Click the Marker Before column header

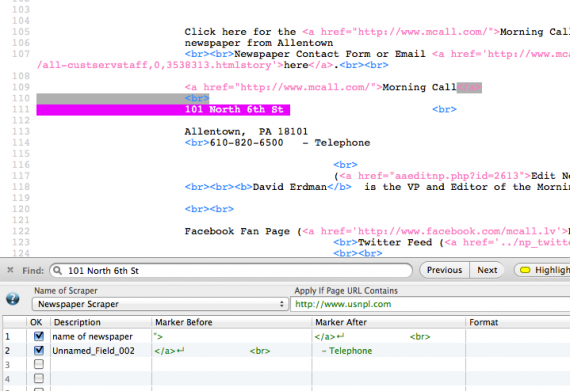pos(232,322)
